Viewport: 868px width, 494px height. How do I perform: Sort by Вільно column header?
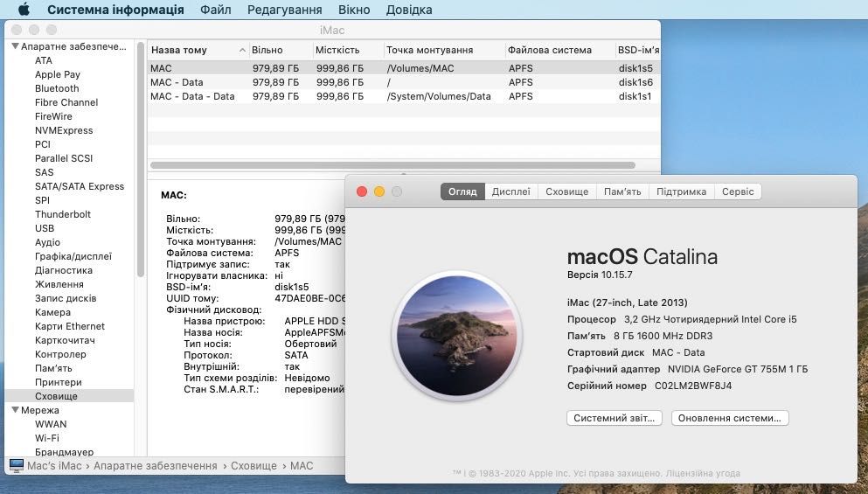click(x=281, y=50)
